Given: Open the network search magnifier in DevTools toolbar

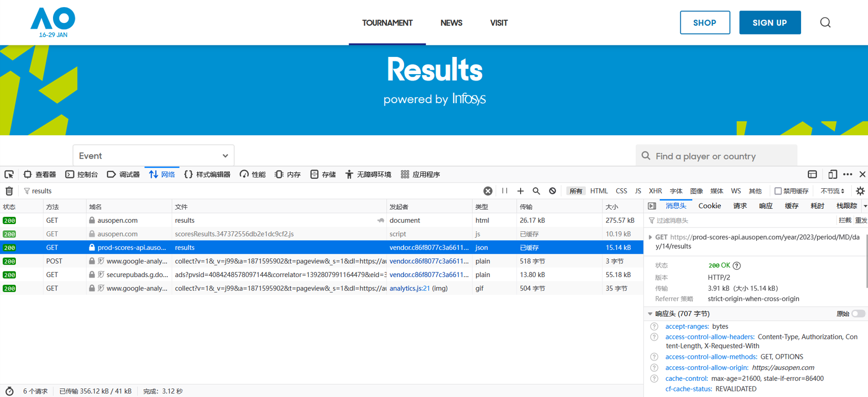Looking at the screenshot, I should (x=536, y=191).
